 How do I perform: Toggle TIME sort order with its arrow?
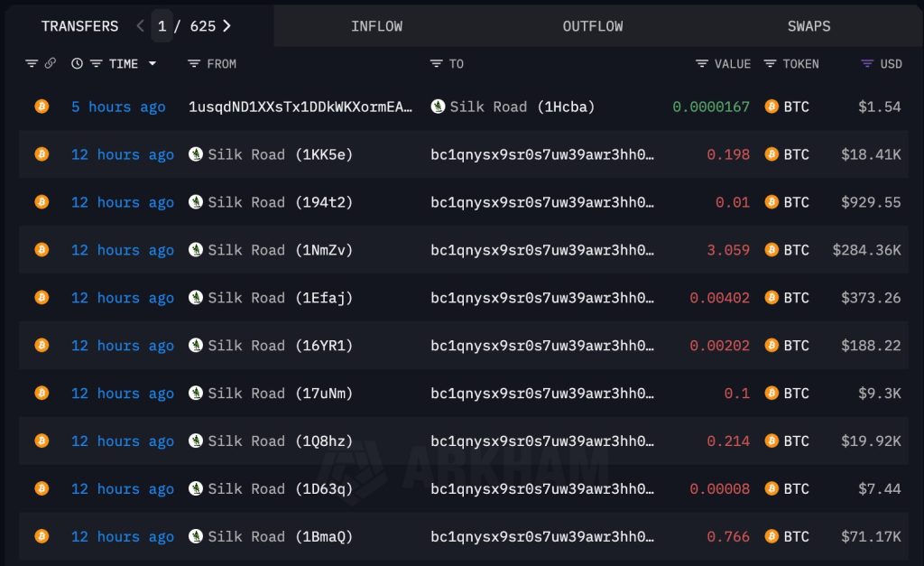tap(151, 63)
